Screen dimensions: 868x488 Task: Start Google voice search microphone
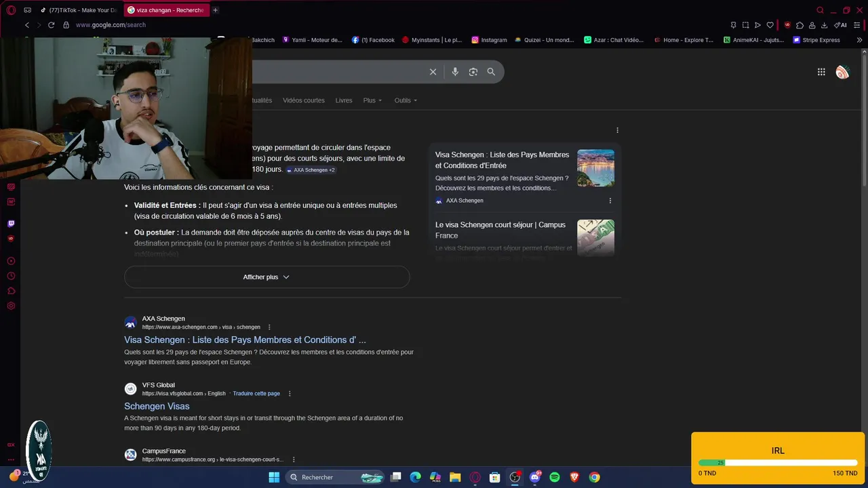455,72
